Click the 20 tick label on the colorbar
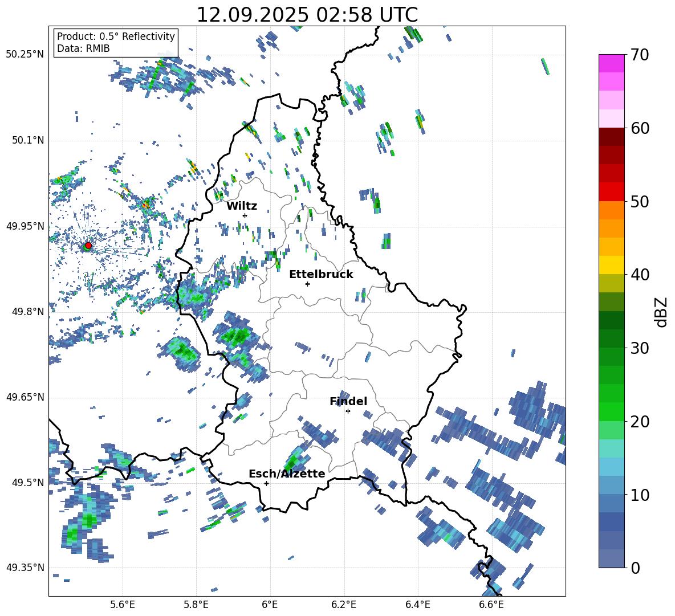Screen dimensions: 675x616 tap(640, 421)
